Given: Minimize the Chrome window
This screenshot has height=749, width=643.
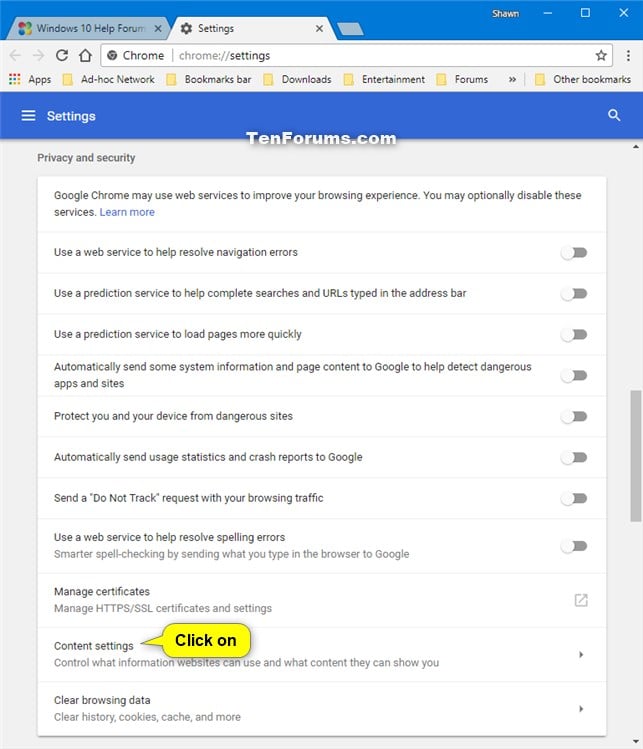Looking at the screenshot, I should tap(547, 13).
